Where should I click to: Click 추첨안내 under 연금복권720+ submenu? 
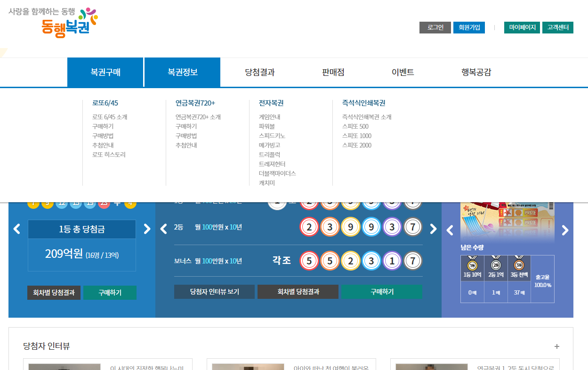186,145
